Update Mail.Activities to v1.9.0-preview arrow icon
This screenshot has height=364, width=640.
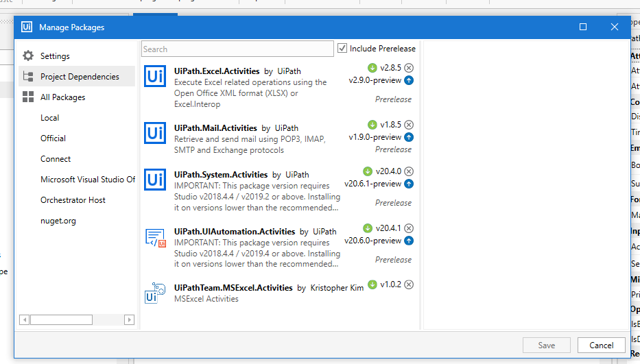click(409, 137)
